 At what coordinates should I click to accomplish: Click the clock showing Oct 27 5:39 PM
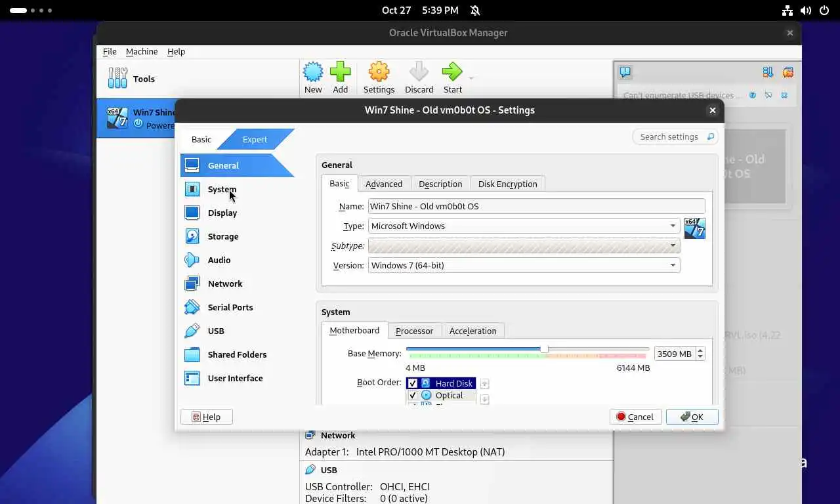pos(420,10)
